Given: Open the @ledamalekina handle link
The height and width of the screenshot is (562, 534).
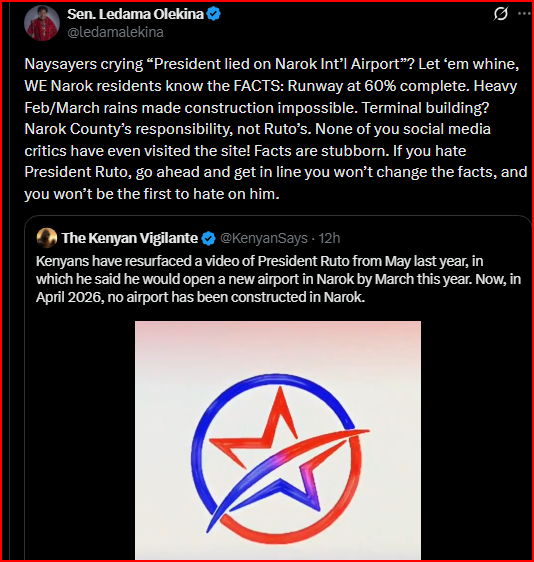Looking at the screenshot, I should [x=115, y=32].
